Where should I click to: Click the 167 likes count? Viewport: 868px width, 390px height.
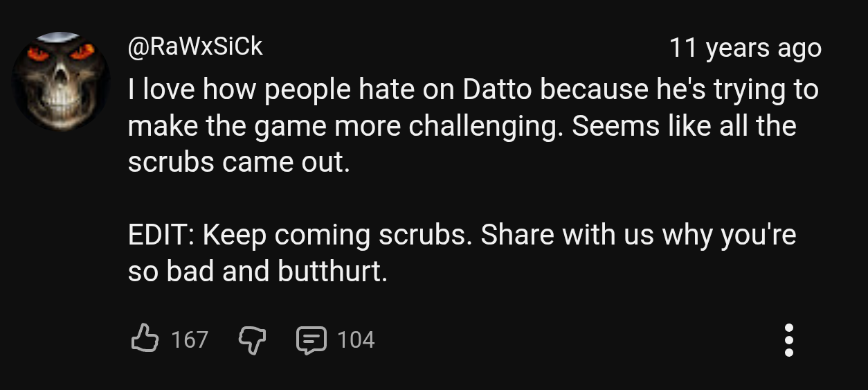(189, 339)
